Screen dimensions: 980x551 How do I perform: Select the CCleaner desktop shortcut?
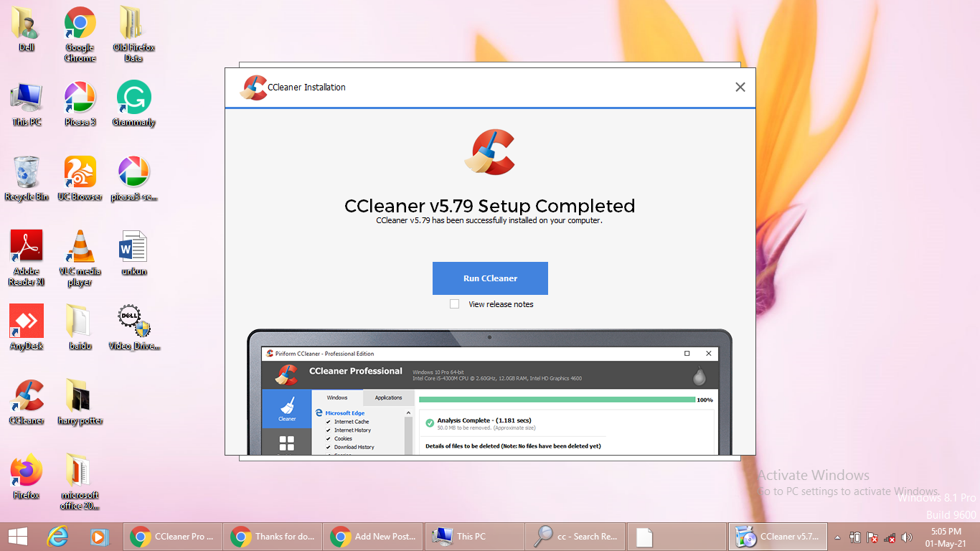27,402
